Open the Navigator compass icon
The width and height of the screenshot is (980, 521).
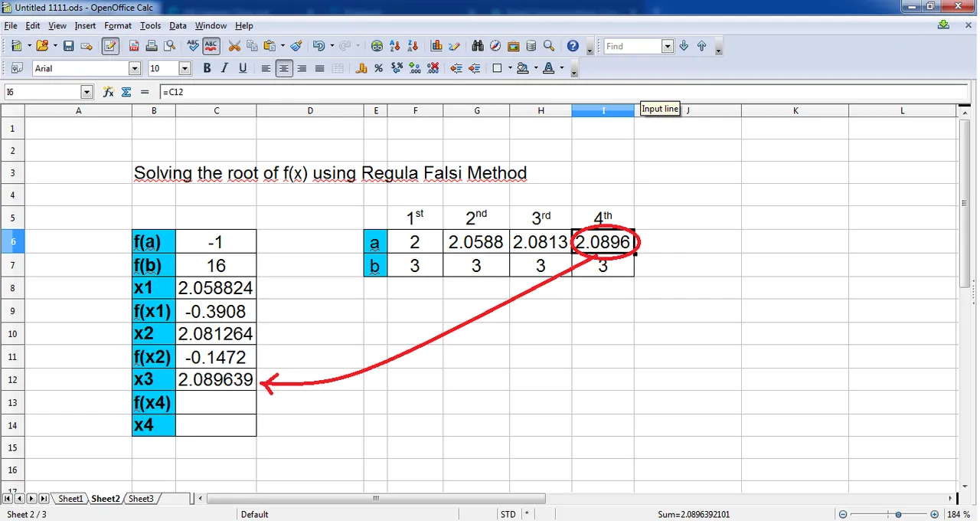(495, 46)
